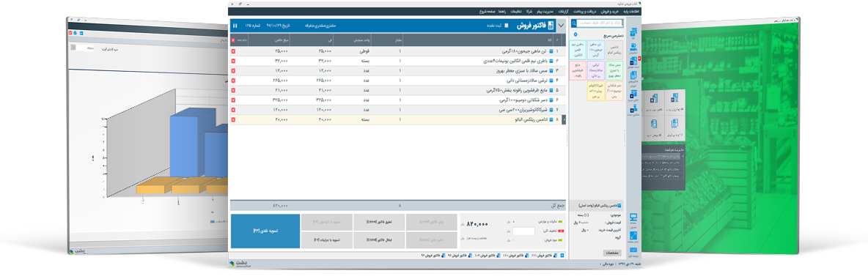Click the pause icon in invoice header
Viewport: 868px width, 279px height.
[x=235, y=26]
